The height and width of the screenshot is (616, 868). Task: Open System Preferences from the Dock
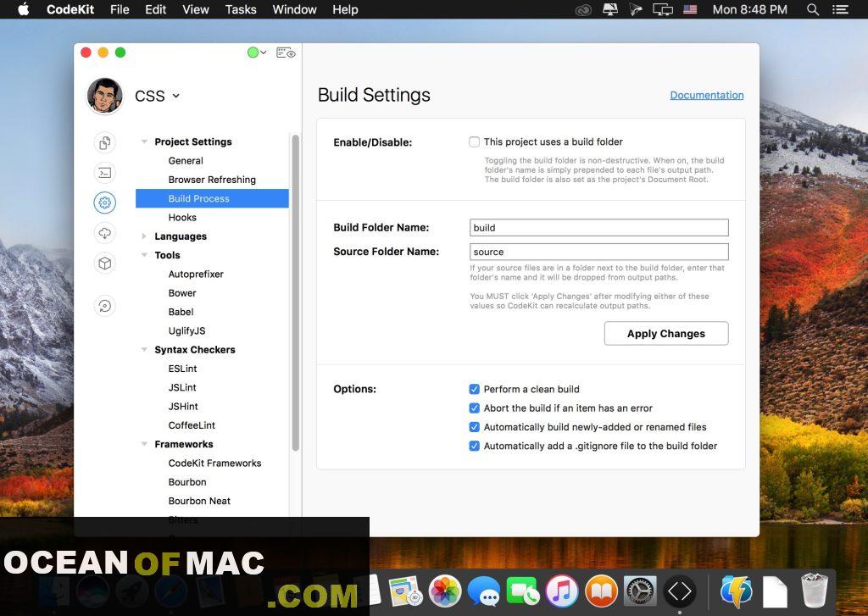pyautogui.click(x=641, y=591)
